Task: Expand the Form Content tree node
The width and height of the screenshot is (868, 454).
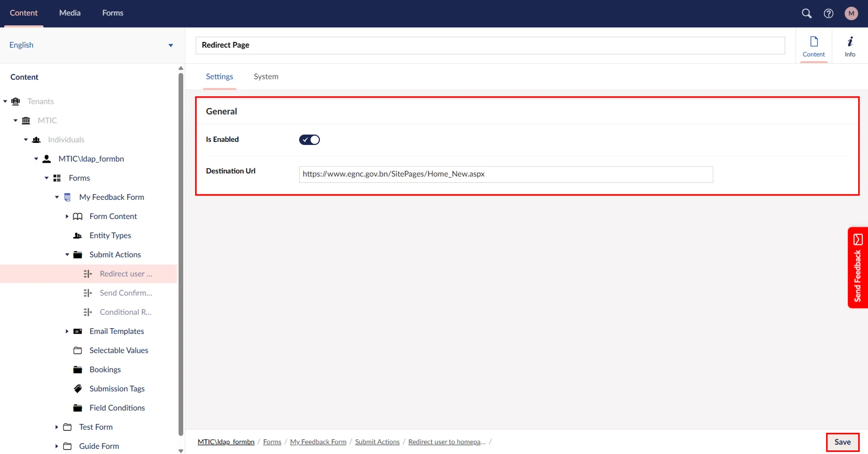Action: point(67,216)
